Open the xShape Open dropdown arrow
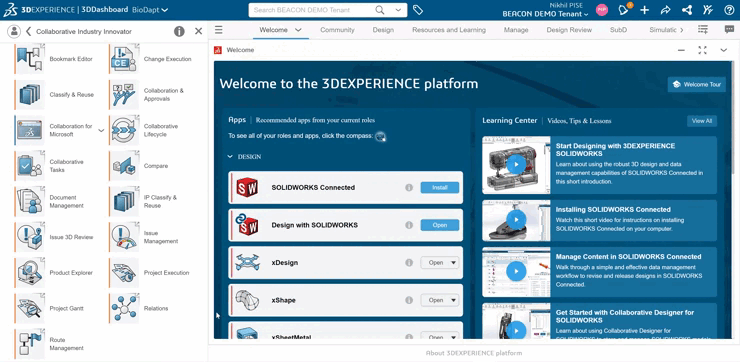The width and height of the screenshot is (740, 362). pos(454,300)
